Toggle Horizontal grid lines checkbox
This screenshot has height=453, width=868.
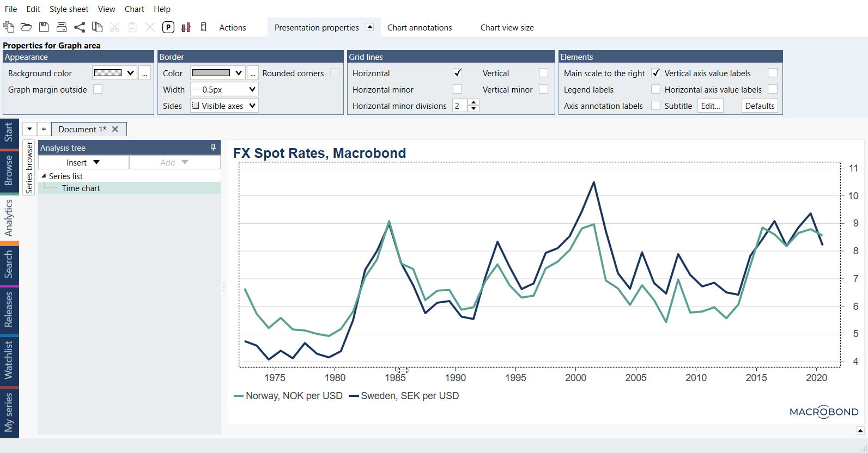(x=458, y=73)
